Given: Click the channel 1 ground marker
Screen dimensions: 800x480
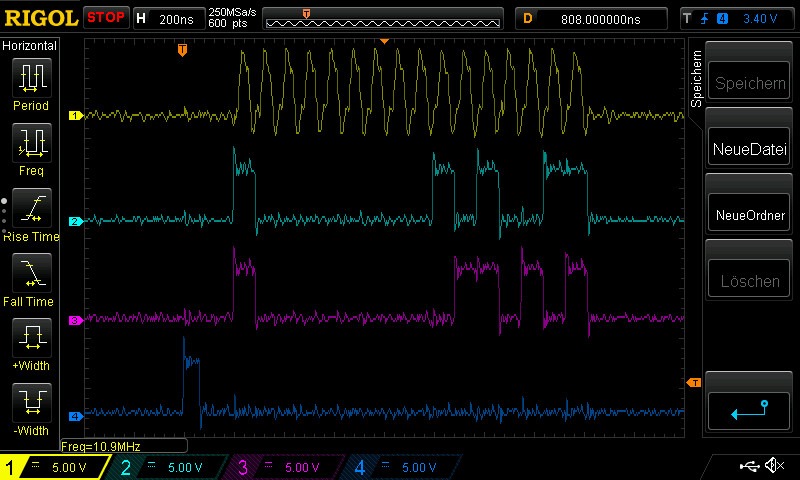Looking at the screenshot, I should (76, 115).
